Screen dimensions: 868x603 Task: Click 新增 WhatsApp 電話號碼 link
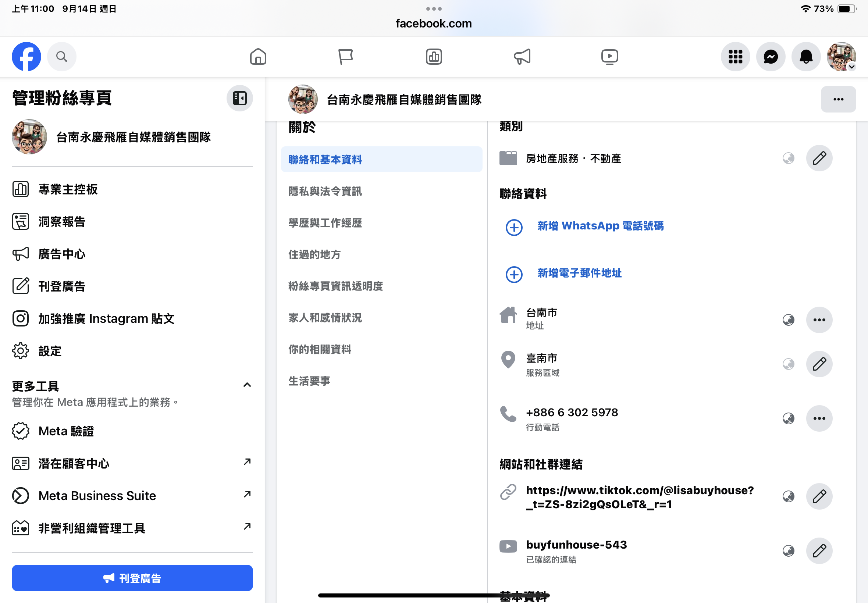(600, 226)
